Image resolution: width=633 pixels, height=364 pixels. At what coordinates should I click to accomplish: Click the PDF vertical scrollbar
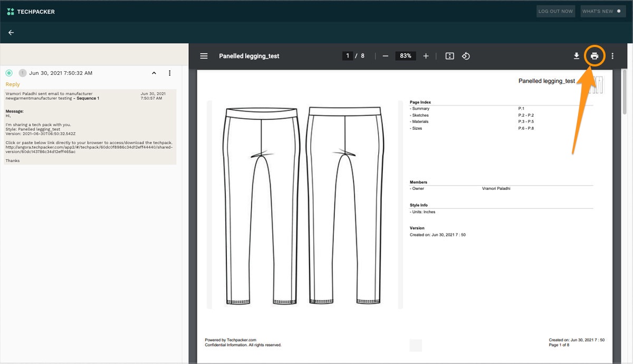pos(625,92)
